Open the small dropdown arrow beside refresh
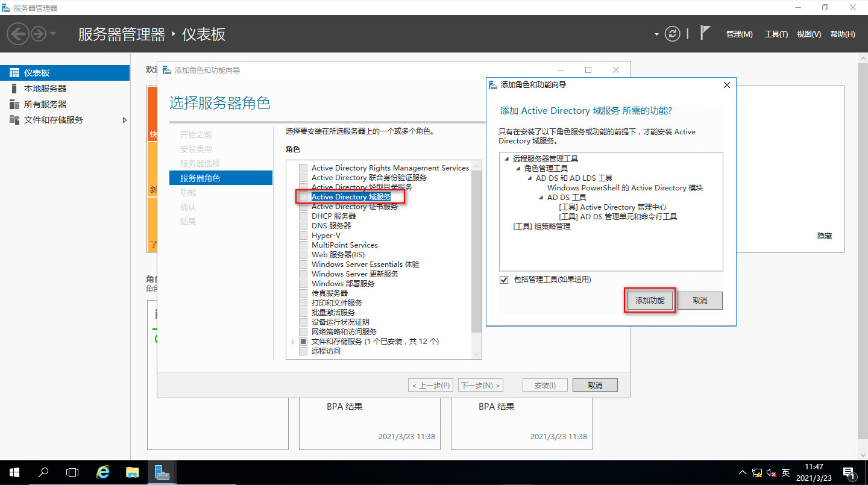The image size is (868, 485). (x=656, y=34)
